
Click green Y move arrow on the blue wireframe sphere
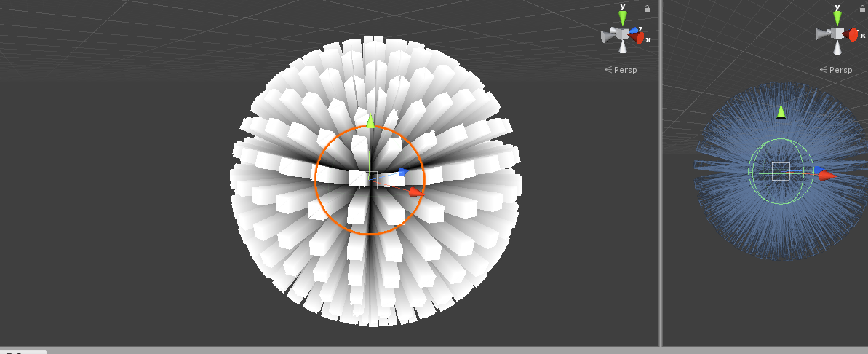point(781,111)
